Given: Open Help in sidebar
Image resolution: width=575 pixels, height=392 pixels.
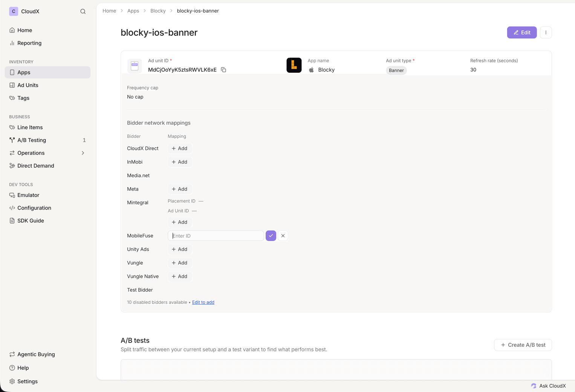Looking at the screenshot, I should [x=47, y=368].
